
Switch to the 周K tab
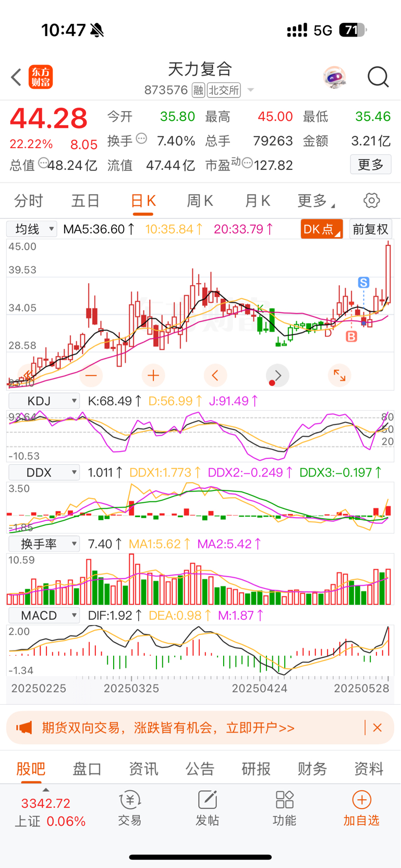pyautogui.click(x=200, y=201)
